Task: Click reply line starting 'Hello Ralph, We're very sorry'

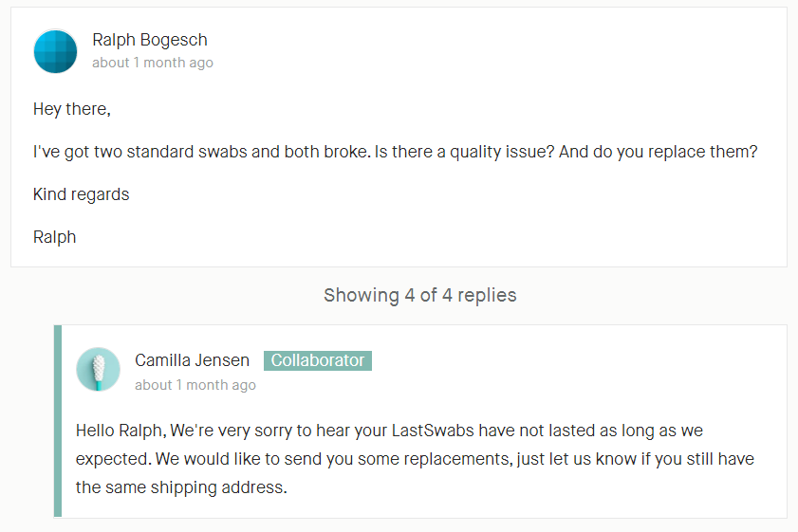Action: point(389,431)
